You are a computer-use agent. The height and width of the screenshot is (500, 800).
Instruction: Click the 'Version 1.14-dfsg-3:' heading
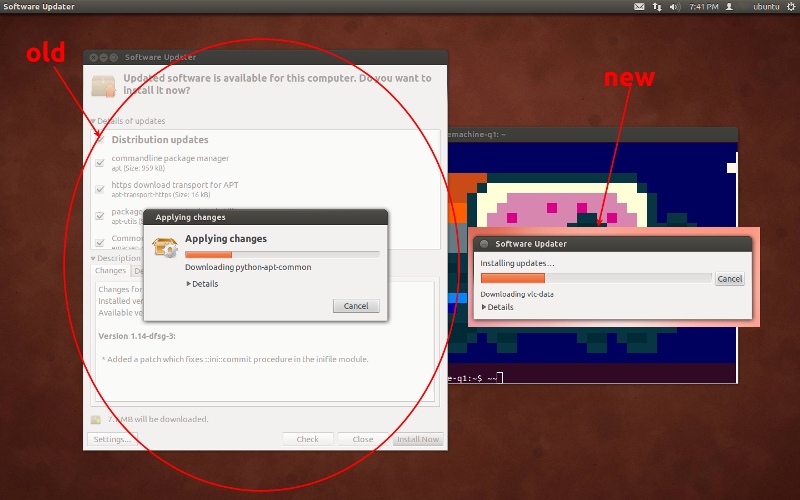pyautogui.click(x=137, y=336)
